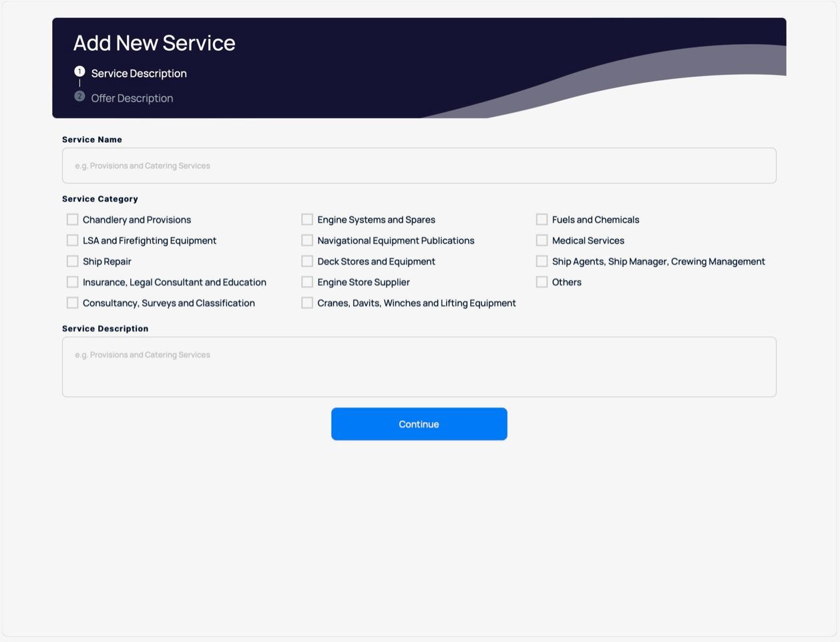Image resolution: width=840 pixels, height=642 pixels.
Task: Click the Service Name label
Action: (x=92, y=140)
